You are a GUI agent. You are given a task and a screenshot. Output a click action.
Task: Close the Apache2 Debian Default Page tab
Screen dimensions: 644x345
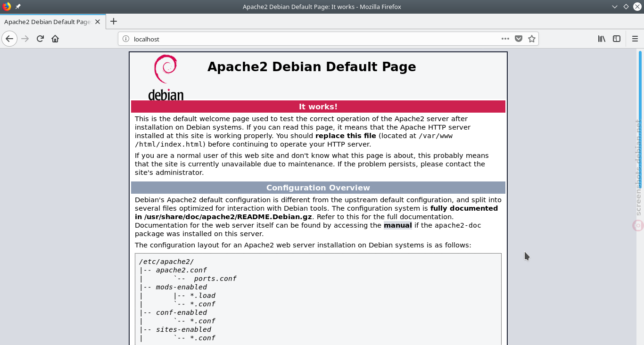pos(98,22)
